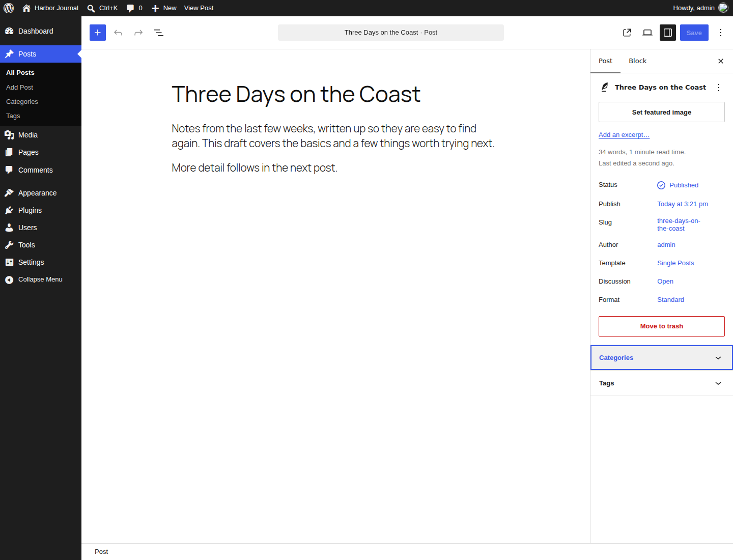
Task: Go to the Dashboard
Action: [x=41, y=31]
